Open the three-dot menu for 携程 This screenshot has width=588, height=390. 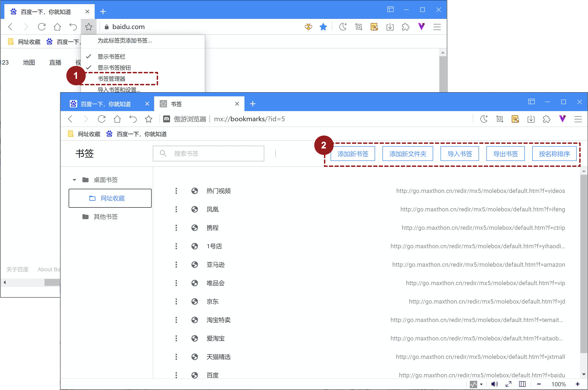point(176,227)
